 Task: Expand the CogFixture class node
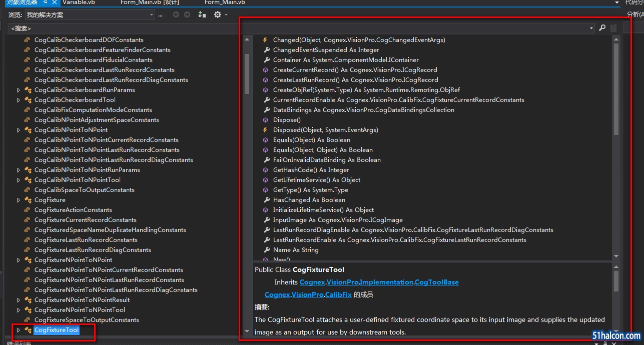click(19, 200)
